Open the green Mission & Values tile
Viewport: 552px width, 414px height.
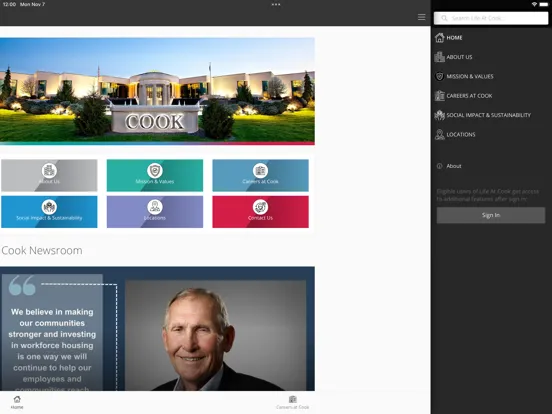(155, 175)
